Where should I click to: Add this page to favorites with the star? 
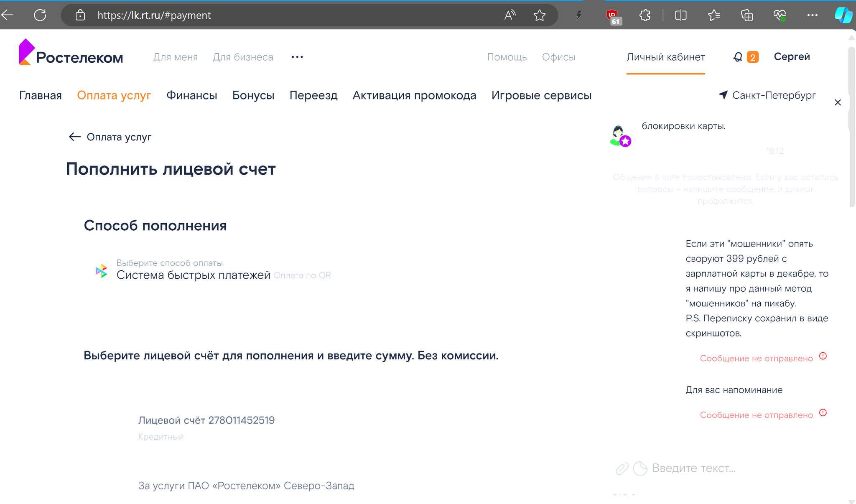540,15
